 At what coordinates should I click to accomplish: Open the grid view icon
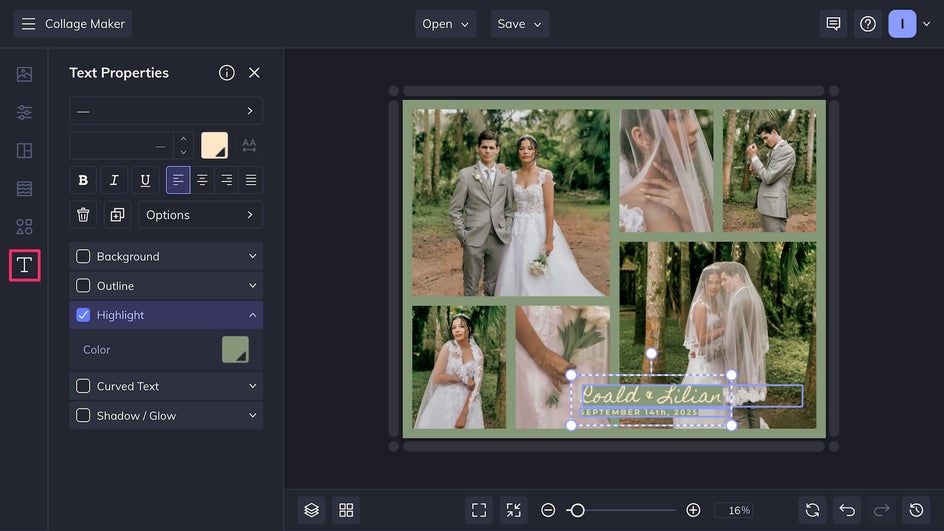tap(346, 511)
